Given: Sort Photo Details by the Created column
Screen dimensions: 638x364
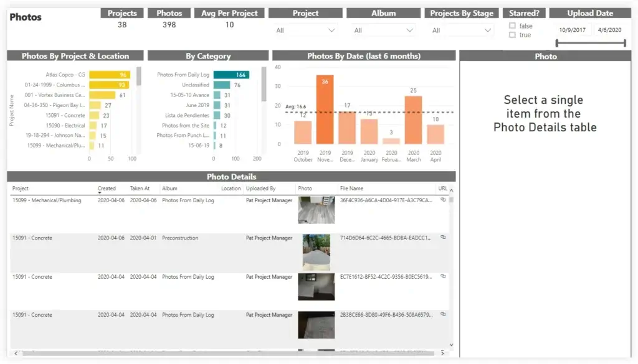Looking at the screenshot, I should pyautogui.click(x=107, y=189).
